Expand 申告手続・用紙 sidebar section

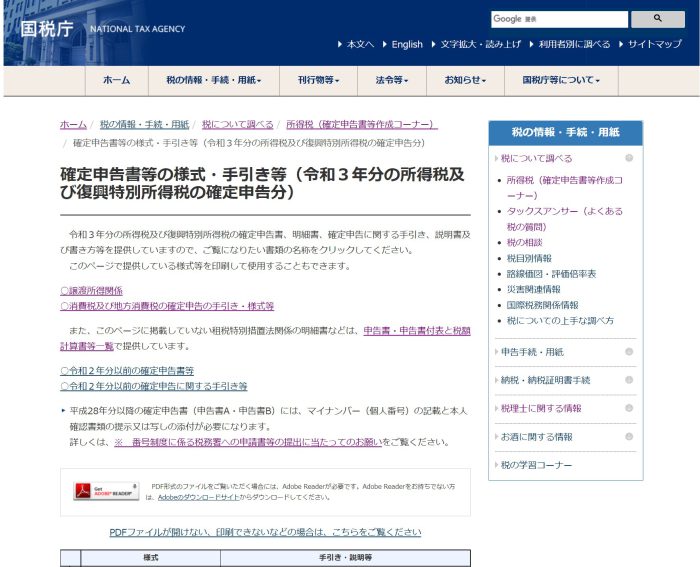tap(532, 352)
